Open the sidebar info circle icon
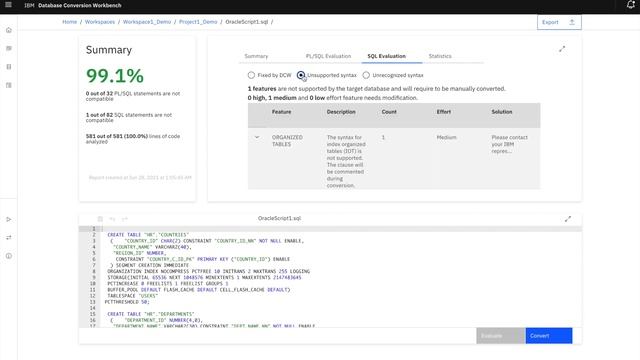640x360 pixels. pyautogui.click(x=9, y=256)
